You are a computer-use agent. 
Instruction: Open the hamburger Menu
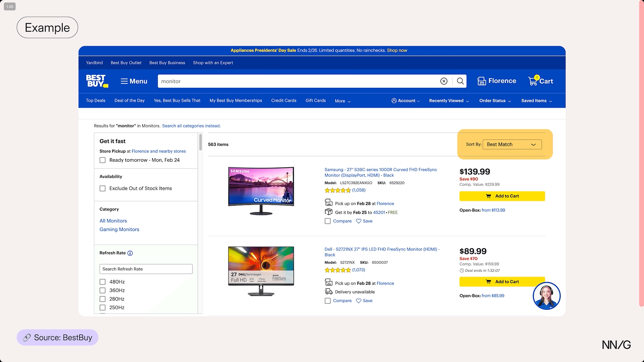pos(134,81)
